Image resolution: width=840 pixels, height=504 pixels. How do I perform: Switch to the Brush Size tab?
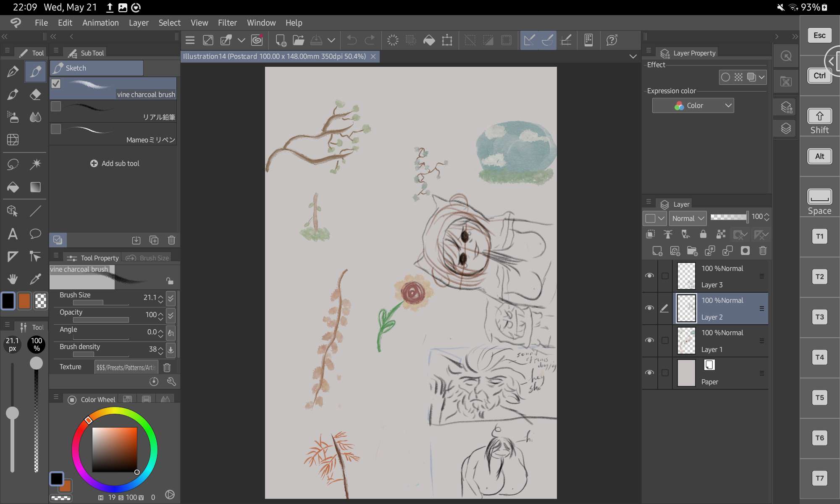coord(147,258)
